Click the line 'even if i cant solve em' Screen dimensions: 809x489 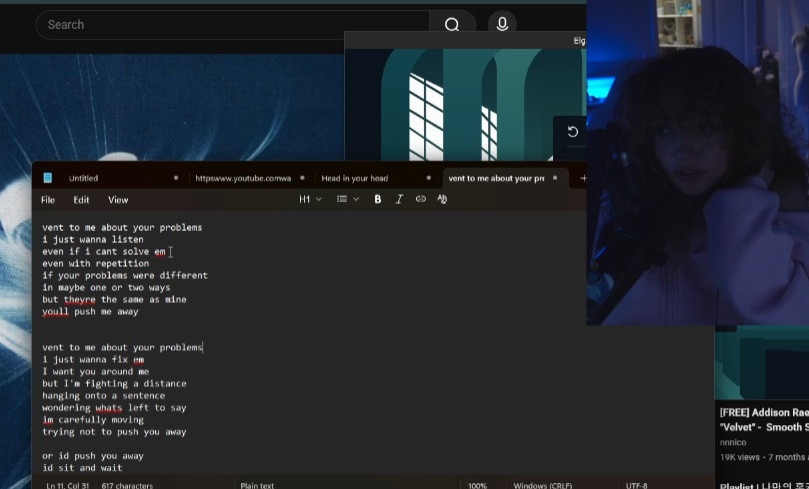[104, 251]
